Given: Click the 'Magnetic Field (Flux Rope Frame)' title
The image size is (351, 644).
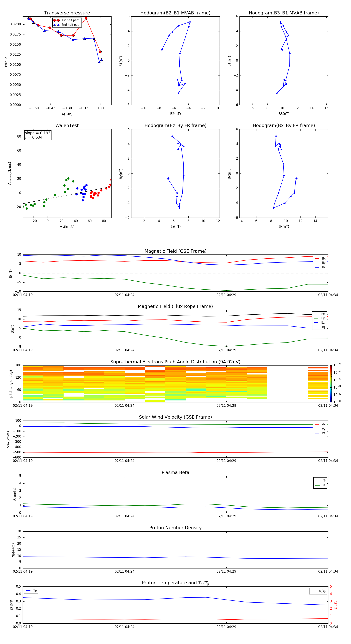Looking at the screenshot, I should (175, 307).
